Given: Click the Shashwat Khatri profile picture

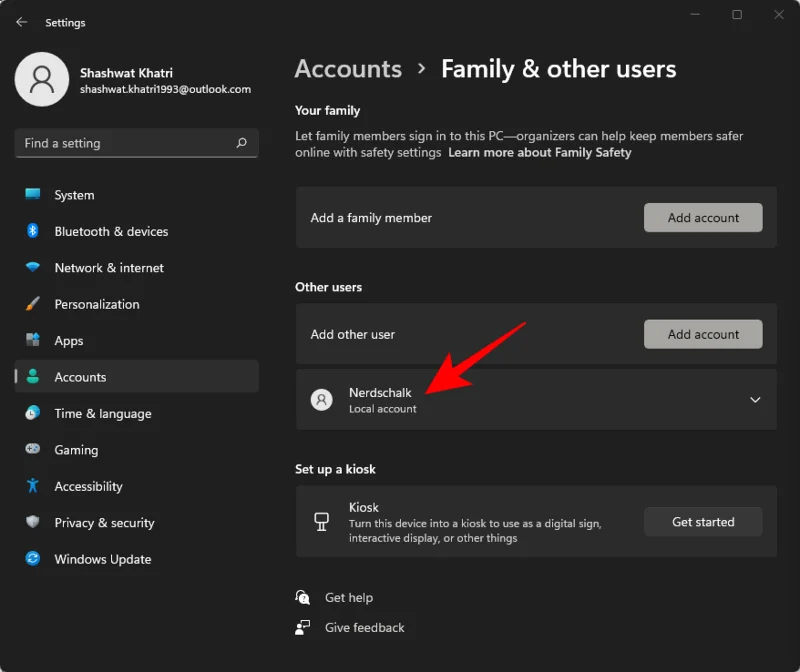Looking at the screenshot, I should 42,79.
